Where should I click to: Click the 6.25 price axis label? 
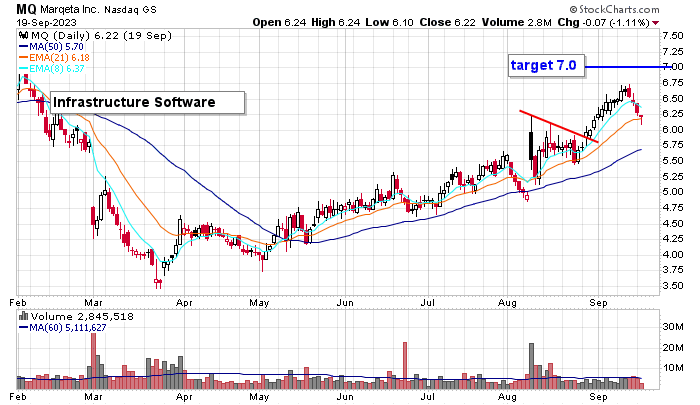click(x=673, y=114)
